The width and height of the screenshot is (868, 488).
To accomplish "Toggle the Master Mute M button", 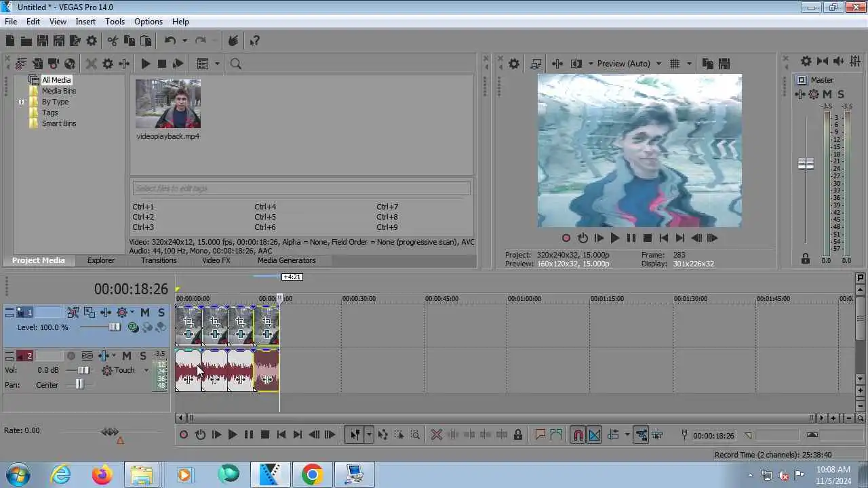I will [x=827, y=94].
